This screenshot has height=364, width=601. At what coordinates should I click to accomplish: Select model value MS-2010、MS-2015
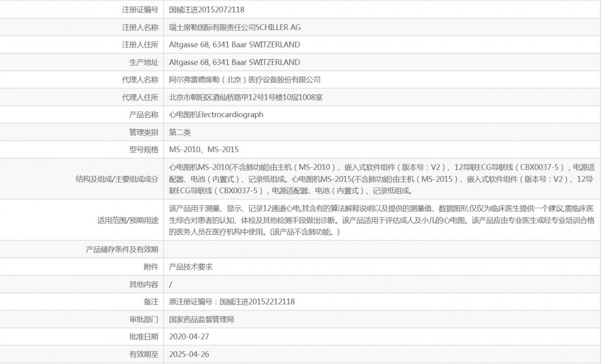point(204,149)
